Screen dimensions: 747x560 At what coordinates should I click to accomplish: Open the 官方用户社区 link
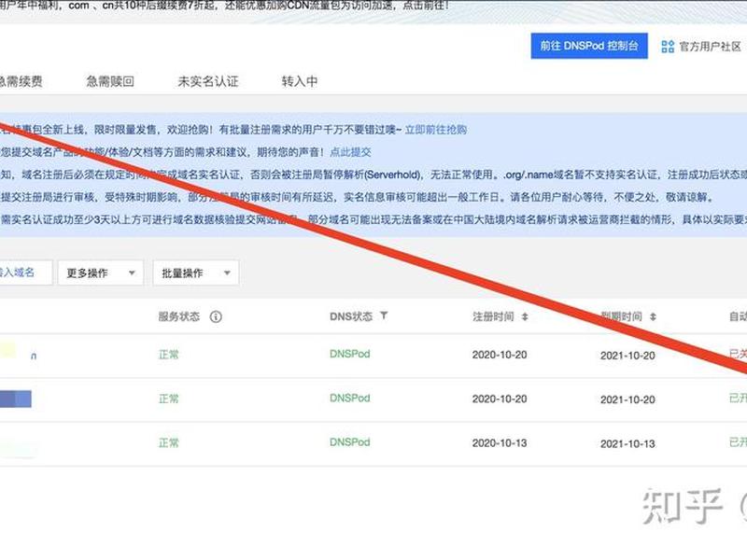coord(710,47)
